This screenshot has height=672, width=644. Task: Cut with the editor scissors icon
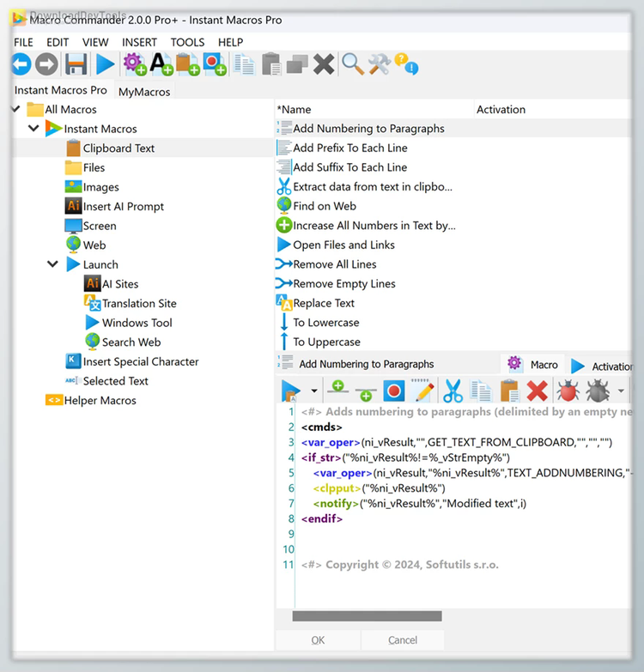coord(453,390)
